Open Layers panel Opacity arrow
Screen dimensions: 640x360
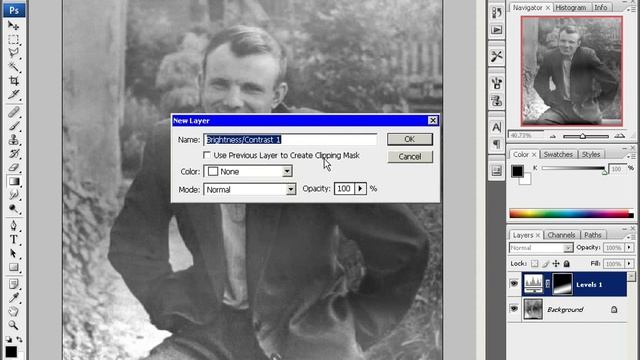pyautogui.click(x=629, y=247)
